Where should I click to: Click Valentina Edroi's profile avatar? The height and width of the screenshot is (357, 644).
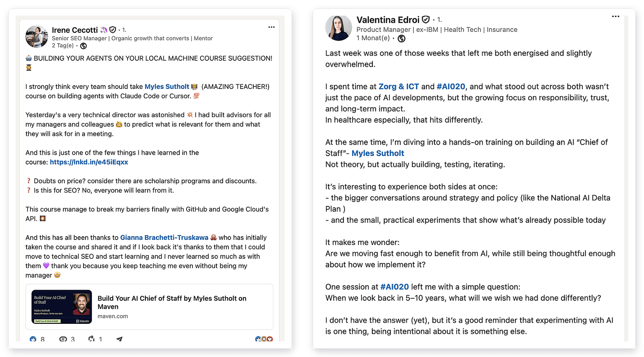point(338,28)
